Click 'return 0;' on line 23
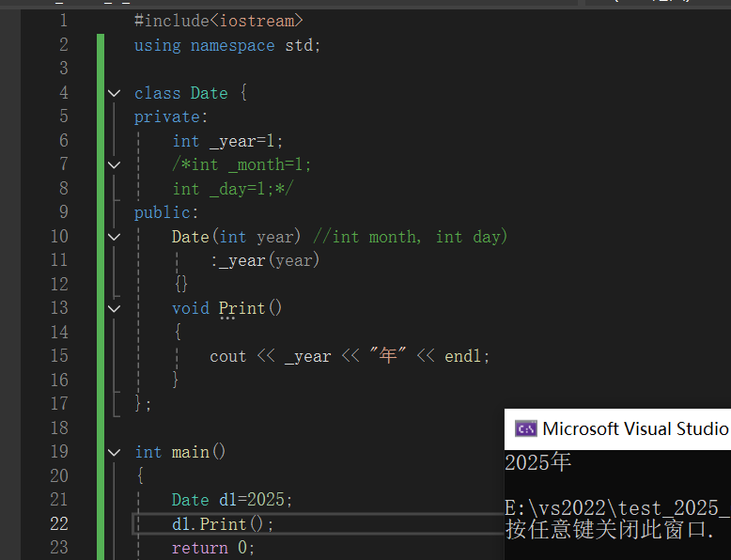This screenshot has height=560, width=731. click(x=213, y=548)
